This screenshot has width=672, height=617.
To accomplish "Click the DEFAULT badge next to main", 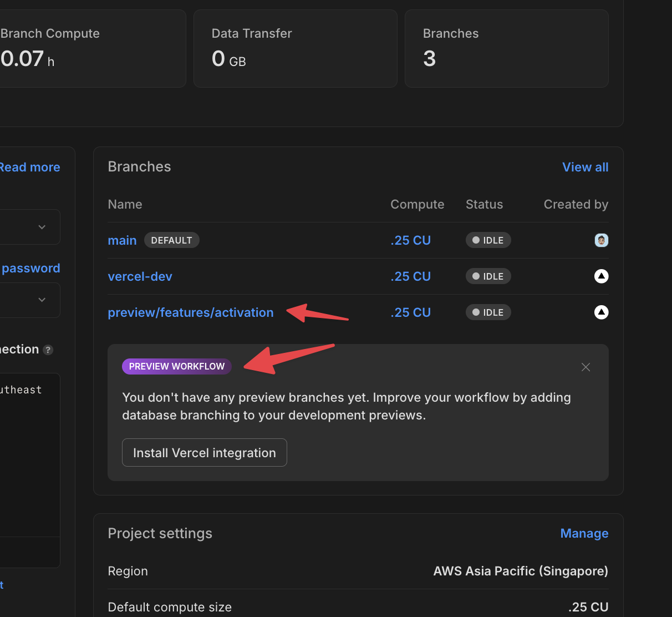I will click(172, 240).
